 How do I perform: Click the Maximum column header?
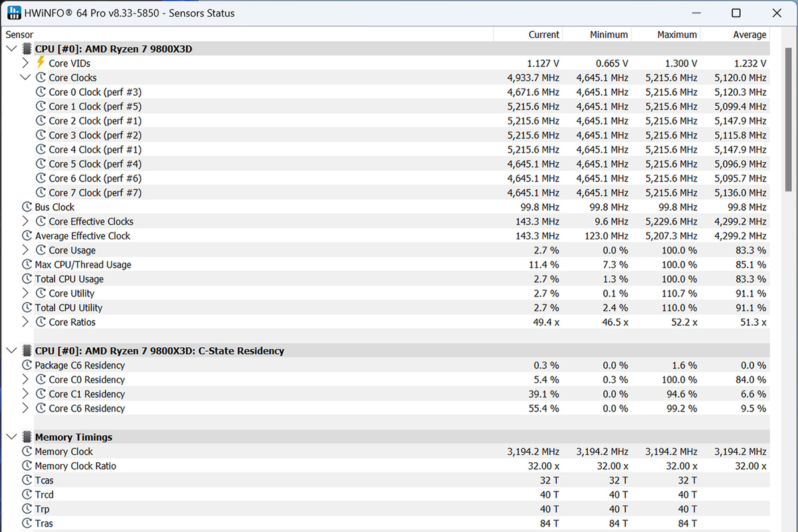coord(676,35)
